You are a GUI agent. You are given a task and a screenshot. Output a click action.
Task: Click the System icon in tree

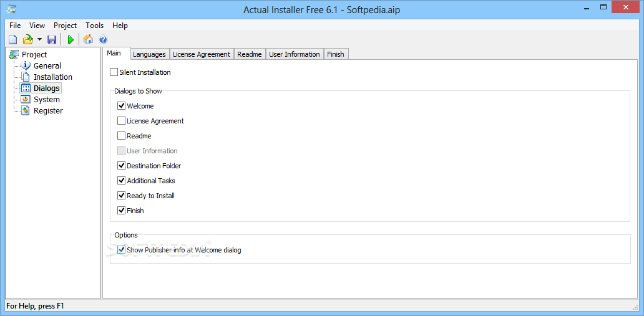coord(26,99)
